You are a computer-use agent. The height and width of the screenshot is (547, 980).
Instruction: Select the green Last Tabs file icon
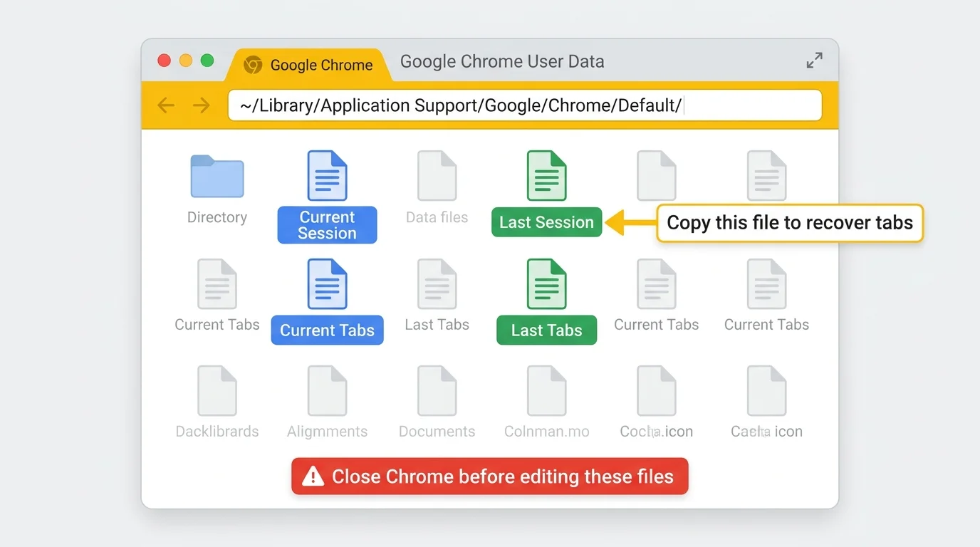546,283
